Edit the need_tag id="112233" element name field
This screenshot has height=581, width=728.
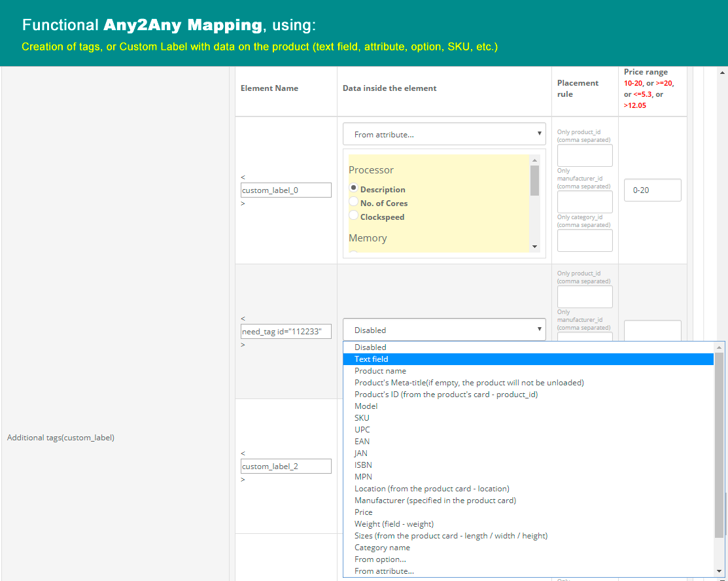pyautogui.click(x=286, y=331)
